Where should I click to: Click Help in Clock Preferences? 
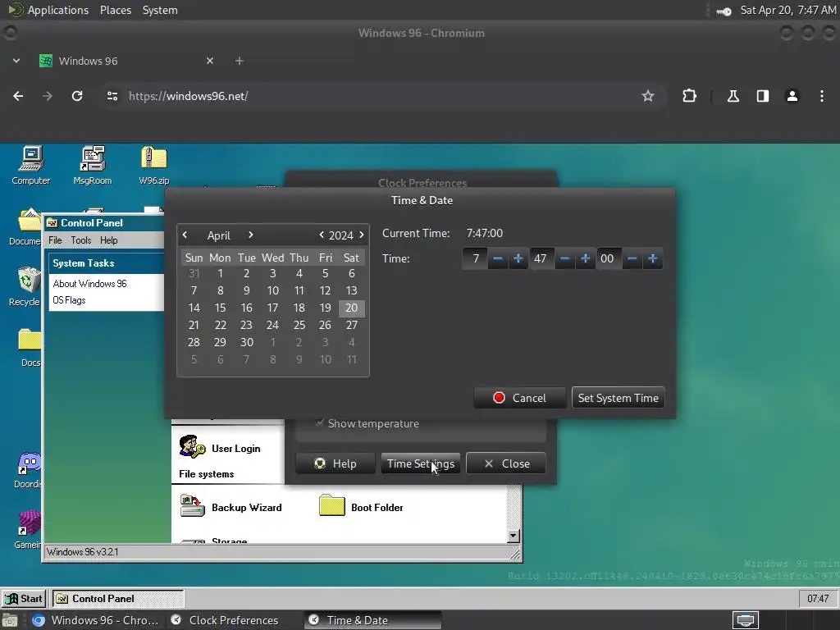click(336, 463)
